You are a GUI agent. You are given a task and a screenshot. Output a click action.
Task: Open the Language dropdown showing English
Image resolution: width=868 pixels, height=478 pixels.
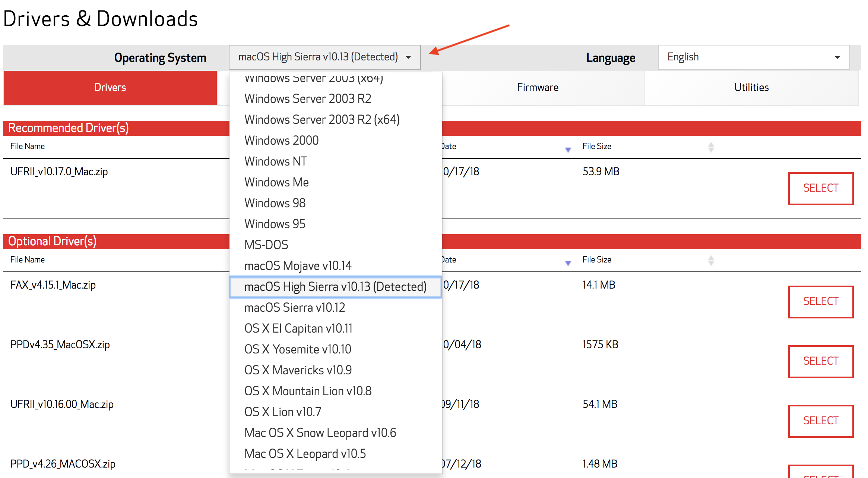pos(754,57)
